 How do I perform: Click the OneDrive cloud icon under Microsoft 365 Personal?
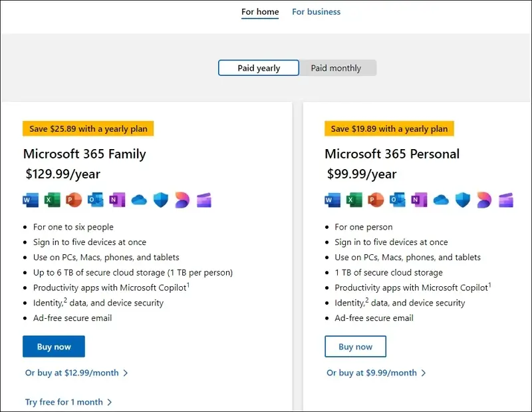tap(441, 200)
